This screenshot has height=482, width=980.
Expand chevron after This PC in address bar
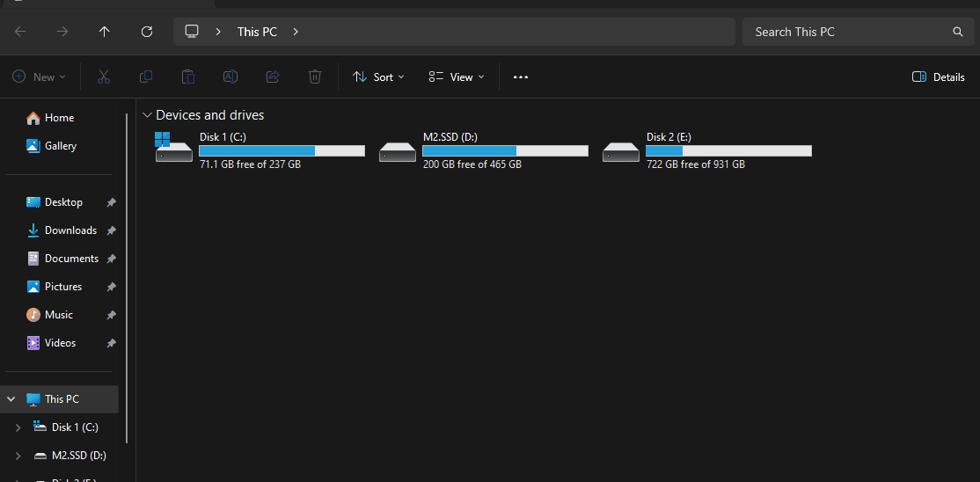click(x=296, y=32)
